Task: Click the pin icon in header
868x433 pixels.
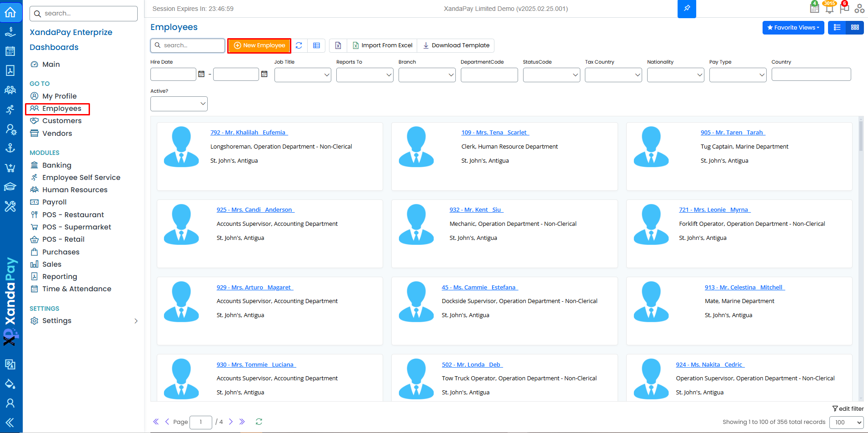Action: click(686, 9)
